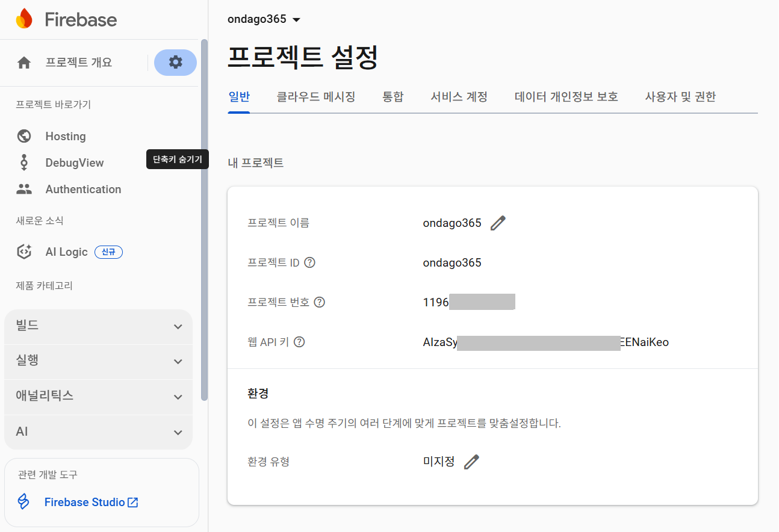This screenshot has height=532, width=779.
Task: Click the project number value starting 1196
Action: pyautogui.click(x=469, y=302)
